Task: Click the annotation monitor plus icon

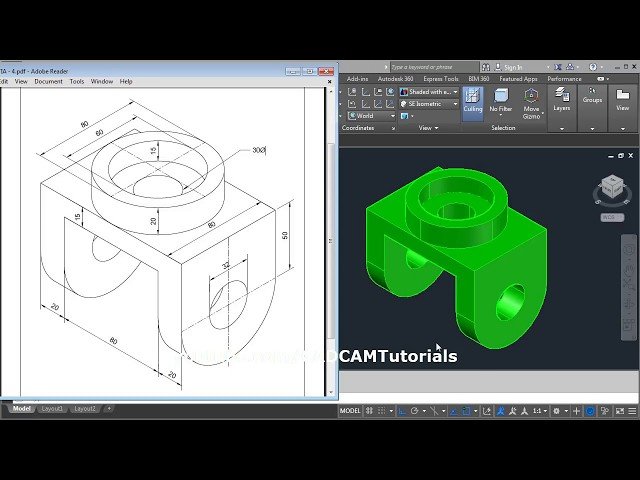Action: coord(576,411)
